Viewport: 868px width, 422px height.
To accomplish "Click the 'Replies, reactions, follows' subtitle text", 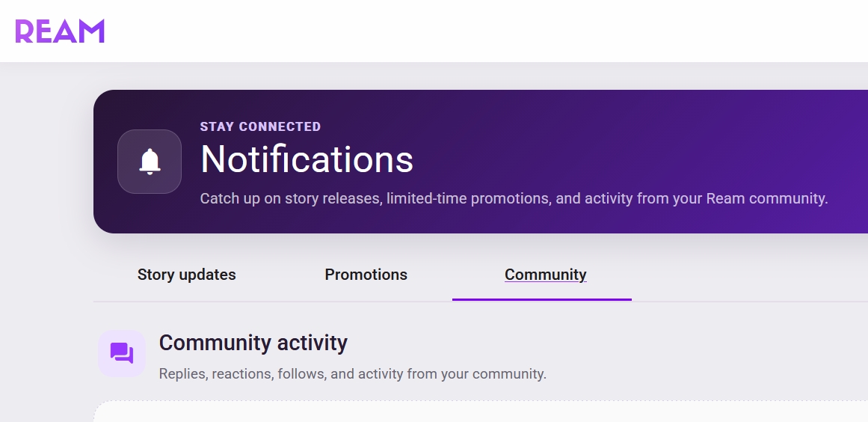I will click(x=353, y=374).
